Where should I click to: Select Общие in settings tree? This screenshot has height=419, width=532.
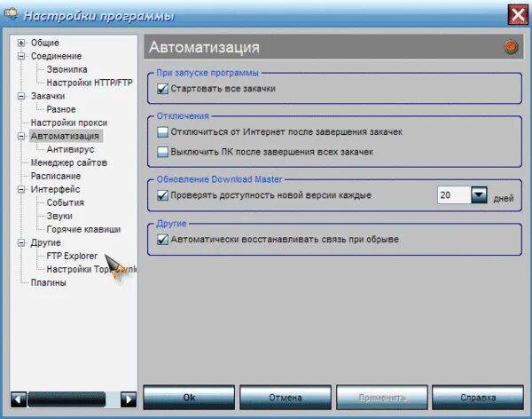(x=45, y=43)
